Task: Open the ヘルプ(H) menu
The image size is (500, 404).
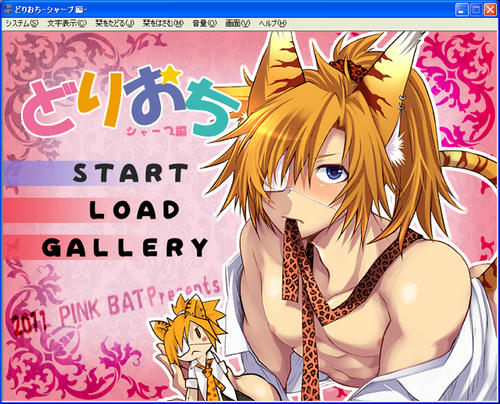Action: pos(273,23)
